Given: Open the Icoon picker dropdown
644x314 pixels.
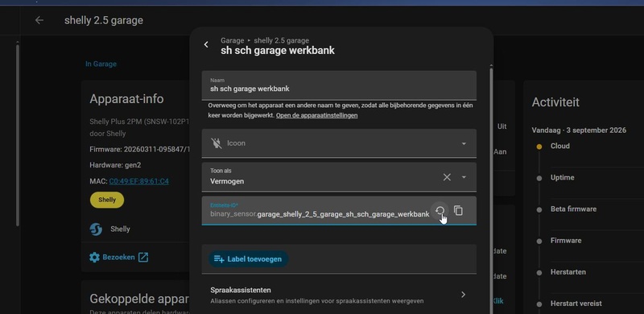Looking at the screenshot, I should click(464, 143).
